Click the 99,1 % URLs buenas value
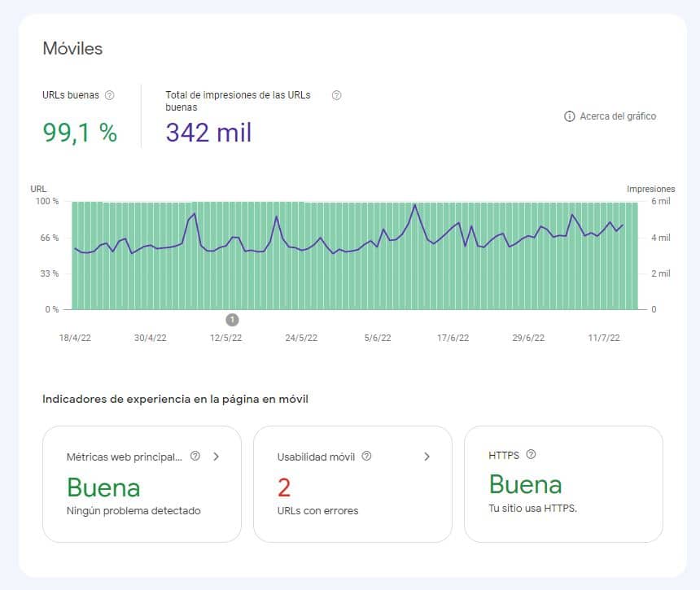 80,133
